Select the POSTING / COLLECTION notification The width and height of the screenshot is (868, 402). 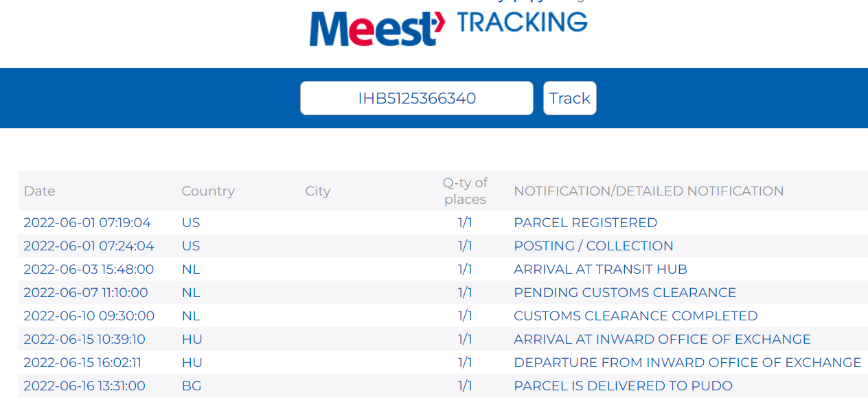tap(593, 246)
